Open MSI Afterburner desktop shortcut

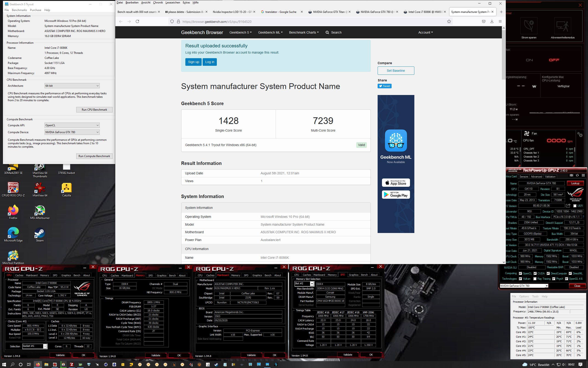[40, 212]
